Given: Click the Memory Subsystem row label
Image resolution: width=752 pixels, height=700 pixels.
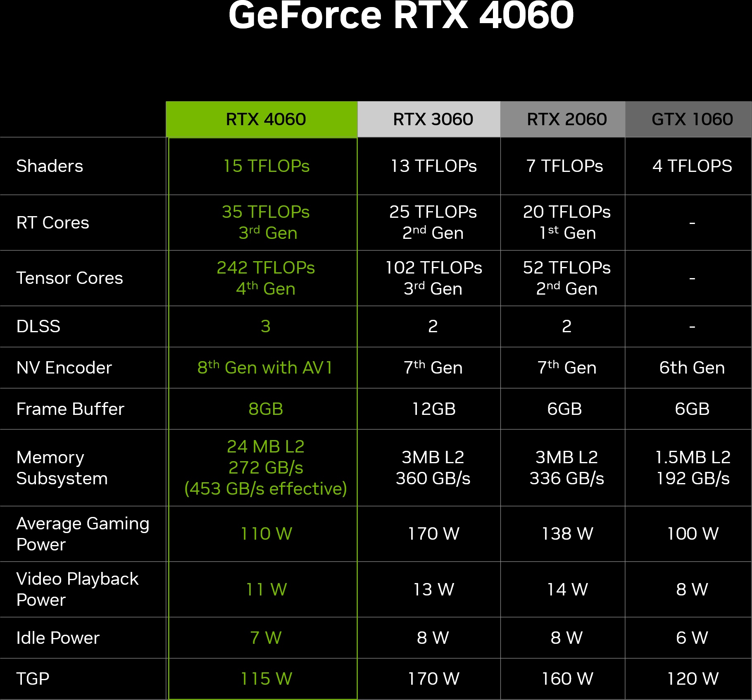Looking at the screenshot, I should (62, 468).
